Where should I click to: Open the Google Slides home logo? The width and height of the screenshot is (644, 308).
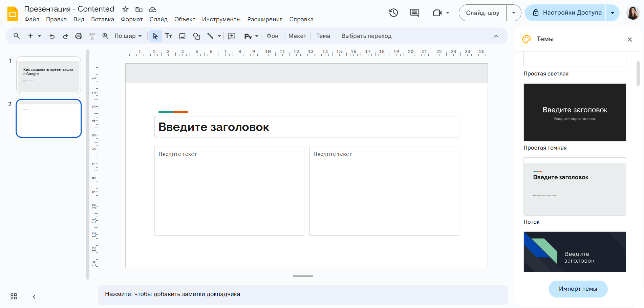click(x=13, y=14)
